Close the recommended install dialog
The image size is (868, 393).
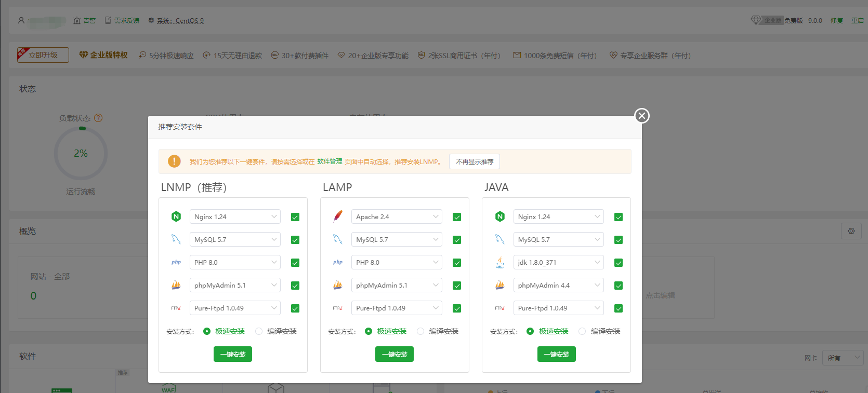coord(642,116)
